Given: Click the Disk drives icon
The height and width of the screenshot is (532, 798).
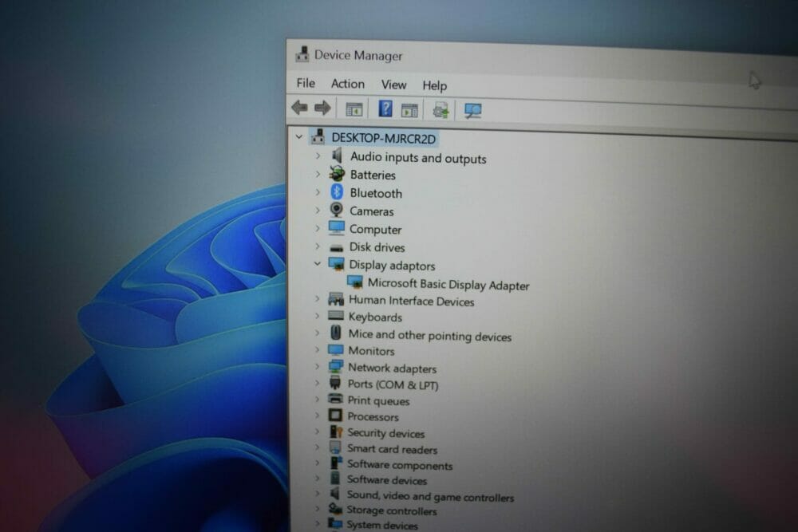Looking at the screenshot, I should click(337, 248).
